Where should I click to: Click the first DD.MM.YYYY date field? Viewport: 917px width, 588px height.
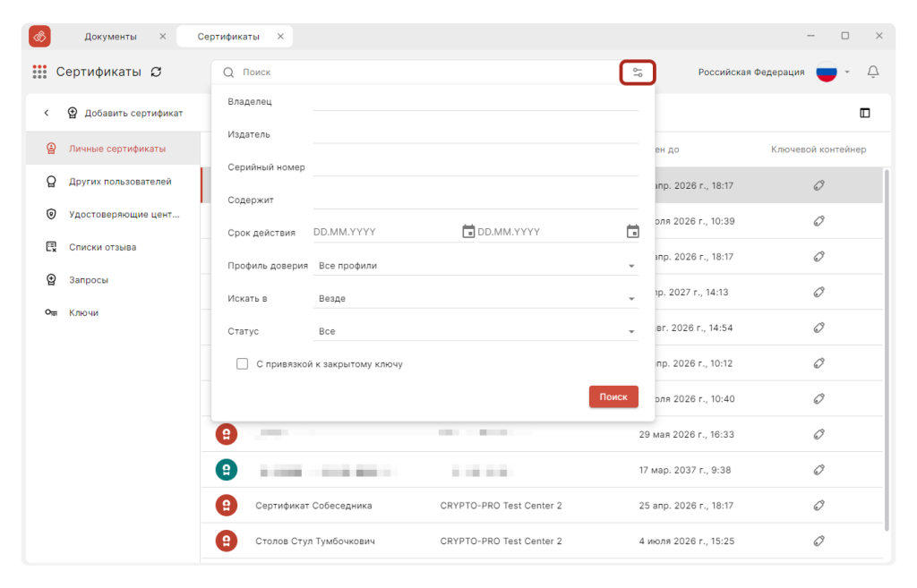coord(386,232)
